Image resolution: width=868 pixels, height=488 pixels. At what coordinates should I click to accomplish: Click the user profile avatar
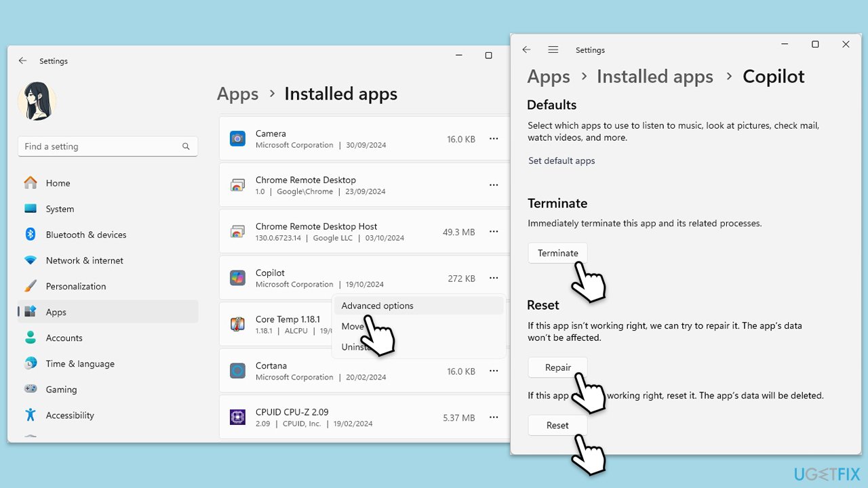tap(37, 102)
